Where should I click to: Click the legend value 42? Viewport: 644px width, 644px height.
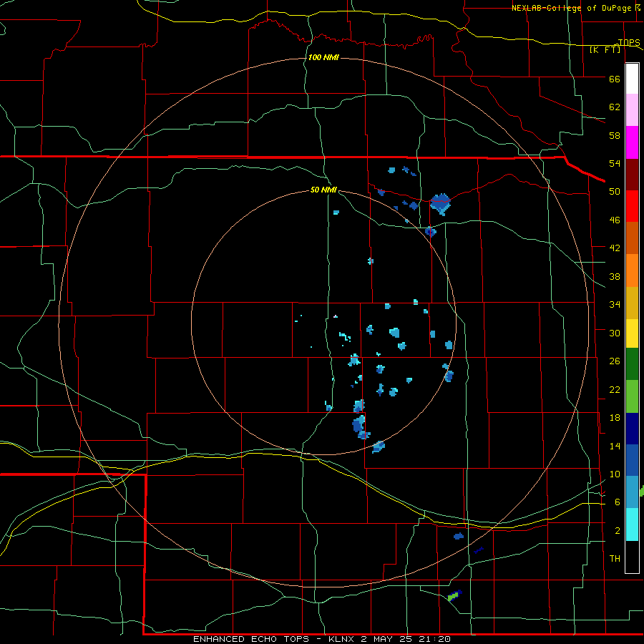tap(615, 248)
